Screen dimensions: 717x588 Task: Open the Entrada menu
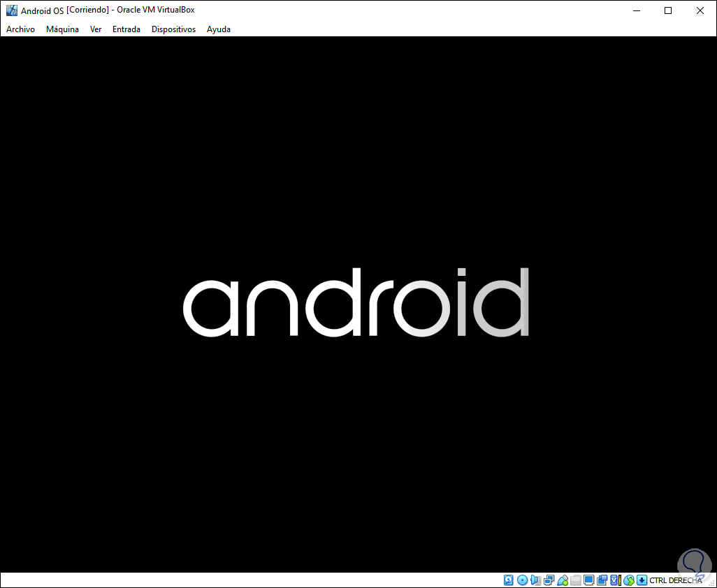[x=126, y=29]
